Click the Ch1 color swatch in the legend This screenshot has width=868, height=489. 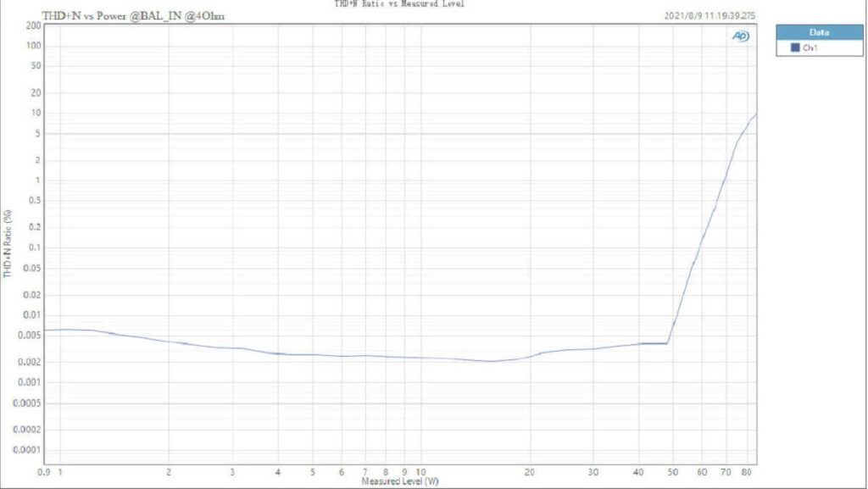pyautogui.click(x=795, y=48)
